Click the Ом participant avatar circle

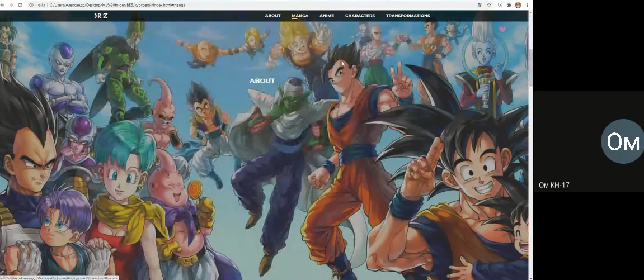point(622,142)
